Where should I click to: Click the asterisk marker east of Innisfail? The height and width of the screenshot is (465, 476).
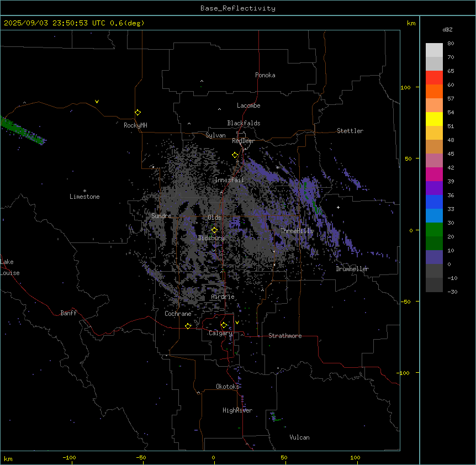tap(277, 167)
